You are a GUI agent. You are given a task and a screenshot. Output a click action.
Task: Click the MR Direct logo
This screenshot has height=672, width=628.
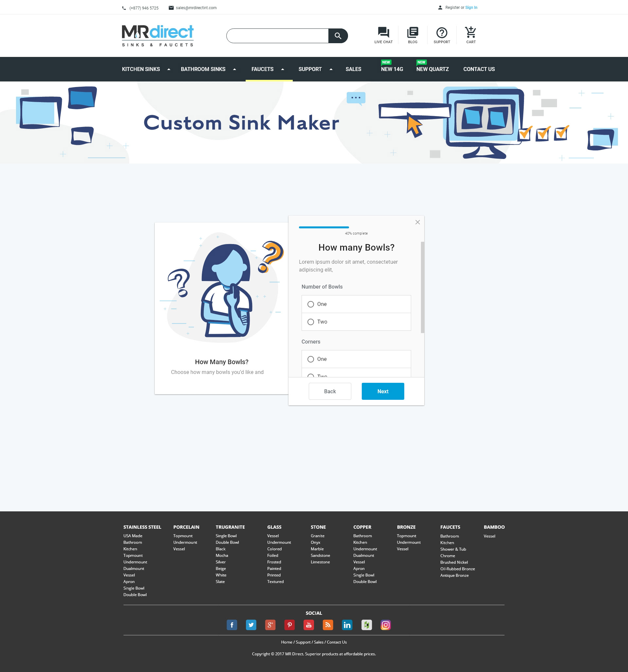tap(158, 35)
